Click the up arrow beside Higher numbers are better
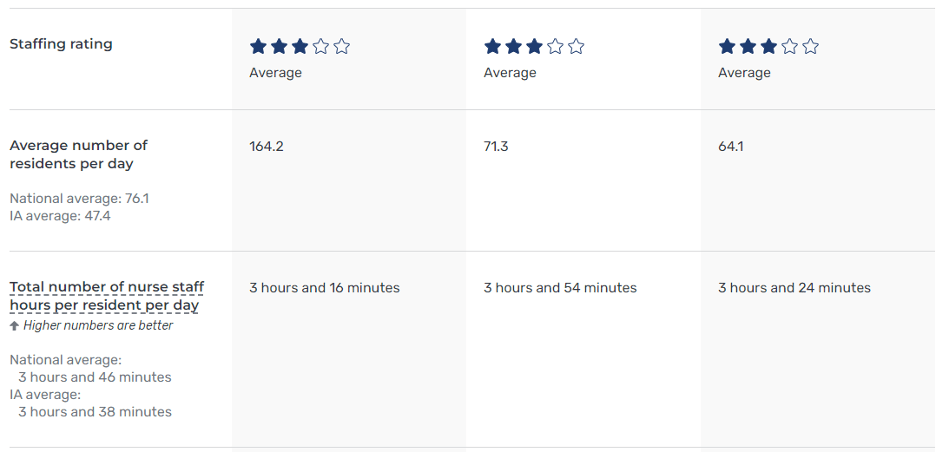The image size is (936, 452). (14, 326)
